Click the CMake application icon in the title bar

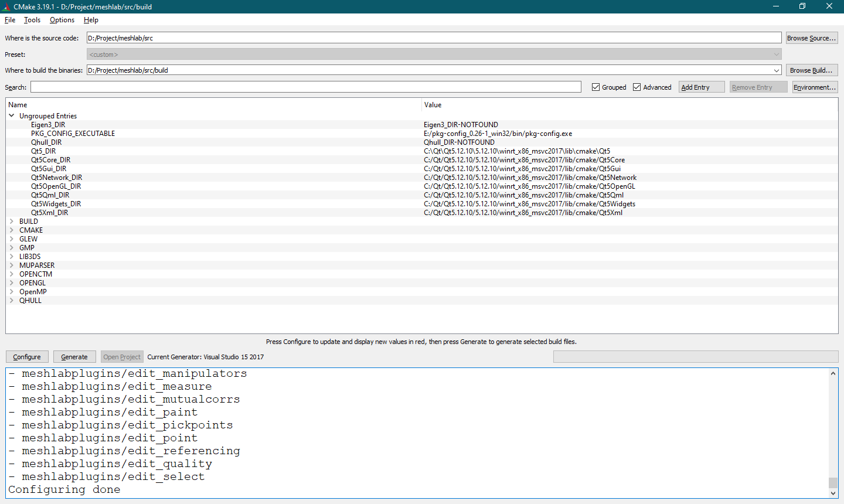click(x=8, y=6)
